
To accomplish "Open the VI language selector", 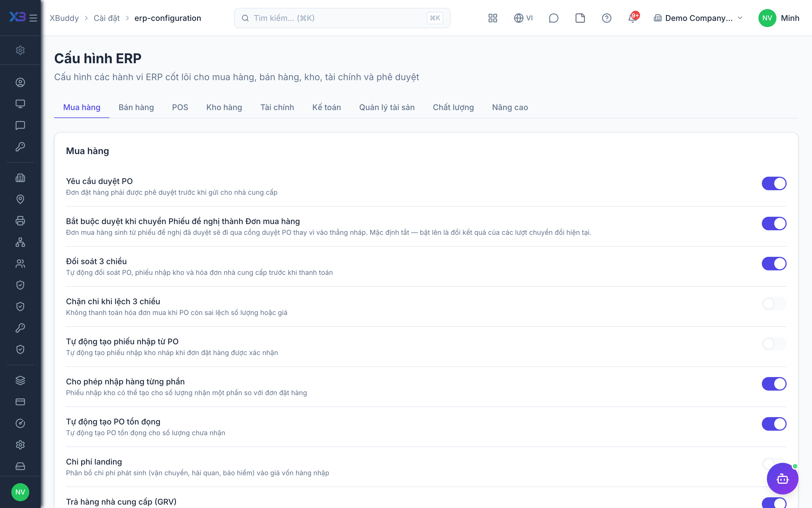I will coord(523,18).
